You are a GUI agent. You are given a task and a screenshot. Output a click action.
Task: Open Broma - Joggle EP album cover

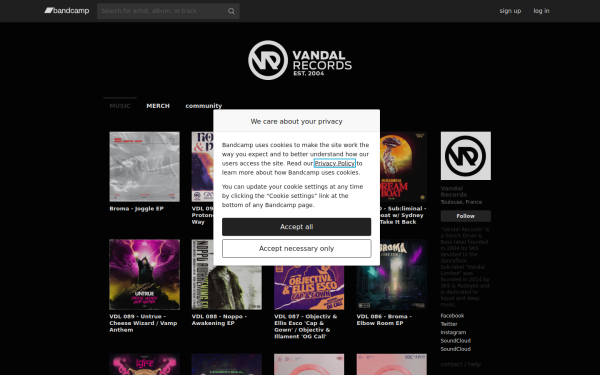pyautogui.click(x=144, y=167)
